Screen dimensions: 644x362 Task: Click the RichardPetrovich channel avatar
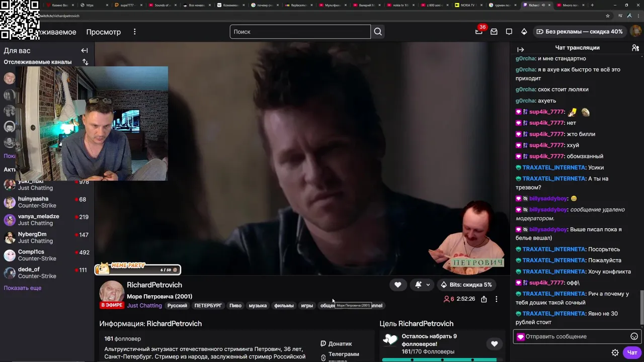click(x=111, y=292)
